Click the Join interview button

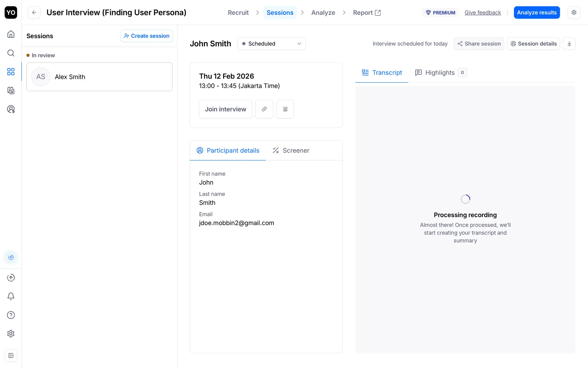(x=225, y=109)
